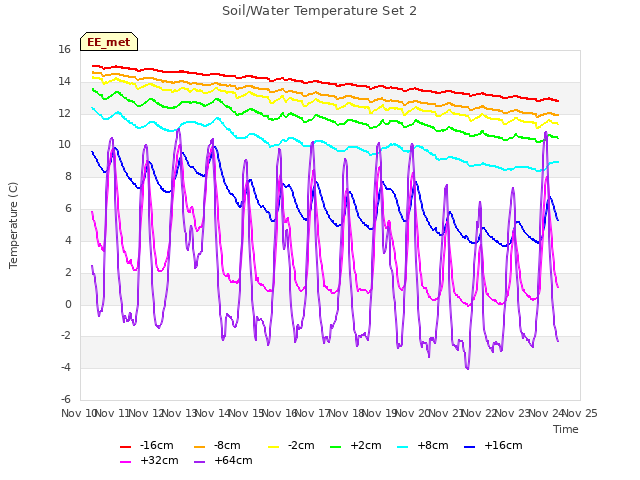Click the Temperature (C) axis label
This screenshot has height=480, width=640.
pyautogui.click(x=13, y=225)
